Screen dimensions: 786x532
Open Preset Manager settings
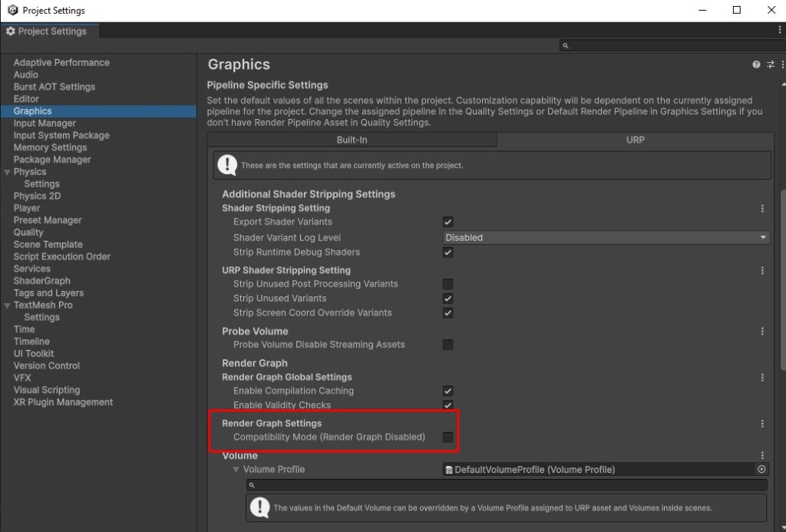point(48,220)
